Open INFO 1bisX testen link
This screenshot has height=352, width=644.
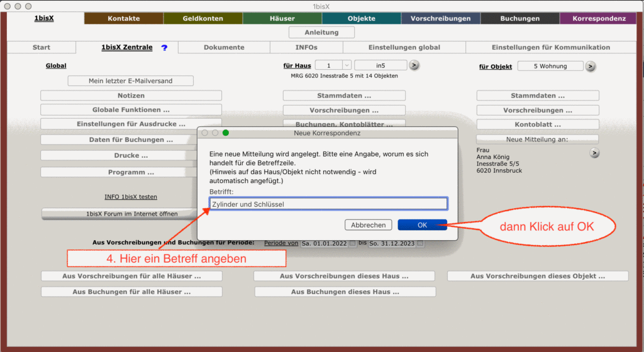(x=131, y=197)
